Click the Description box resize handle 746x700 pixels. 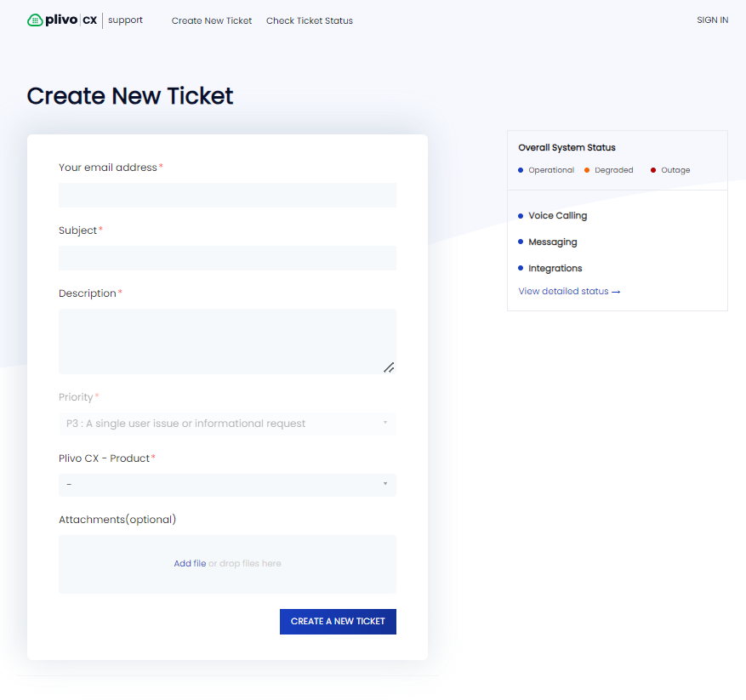tap(389, 367)
